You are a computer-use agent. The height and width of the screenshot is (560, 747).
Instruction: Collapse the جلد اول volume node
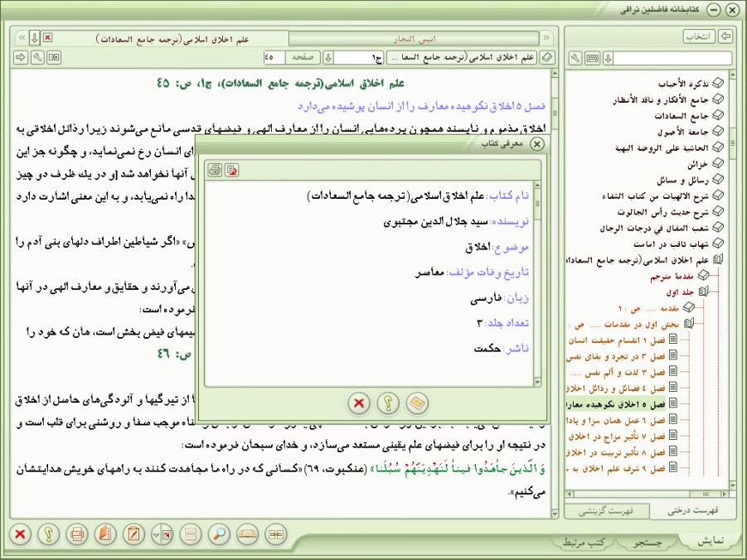click(703, 292)
